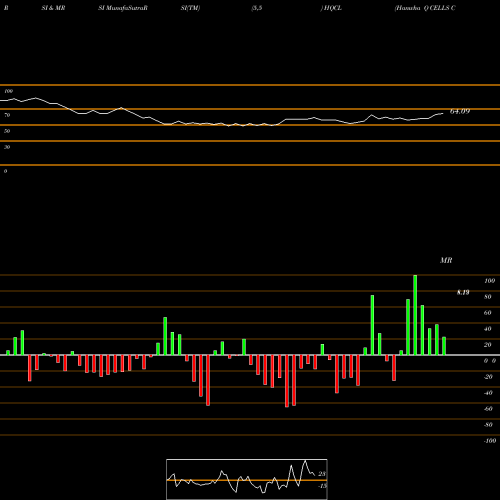Click the MR axis label -20
This screenshot has height=500, width=500.
(x=488, y=377)
